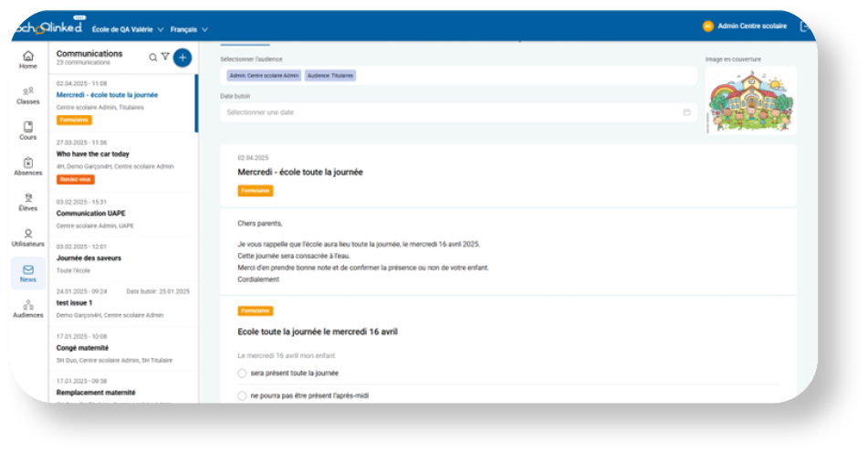Screen dimensions: 868x453
Task: Click the Schoolinked logo
Action: click(48, 27)
